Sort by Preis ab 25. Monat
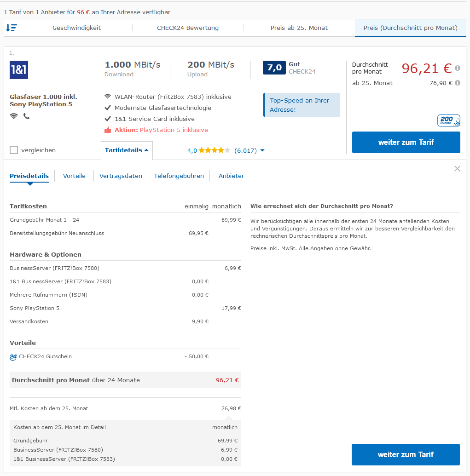Viewport: 470px width, 476px height. [299, 28]
